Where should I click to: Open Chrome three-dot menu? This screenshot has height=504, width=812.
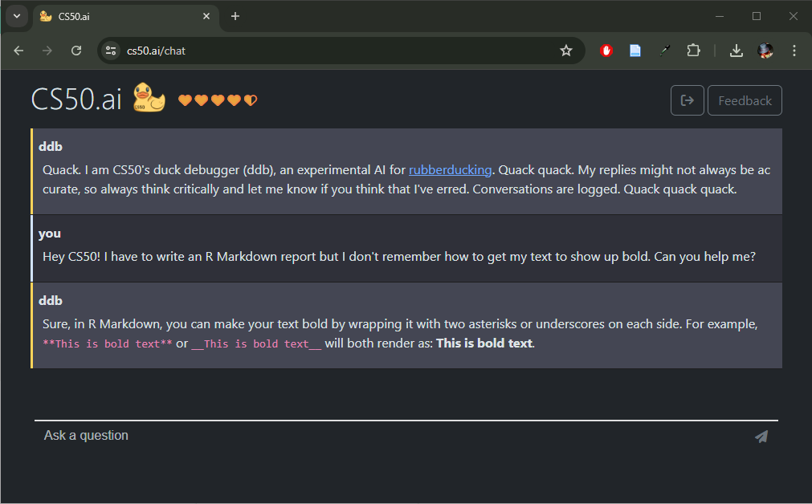coord(794,51)
